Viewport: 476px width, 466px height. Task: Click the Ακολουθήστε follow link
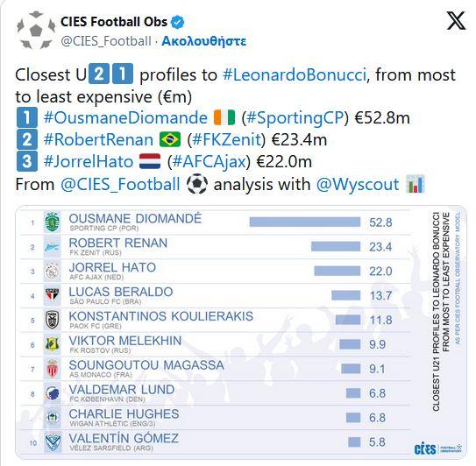click(204, 41)
